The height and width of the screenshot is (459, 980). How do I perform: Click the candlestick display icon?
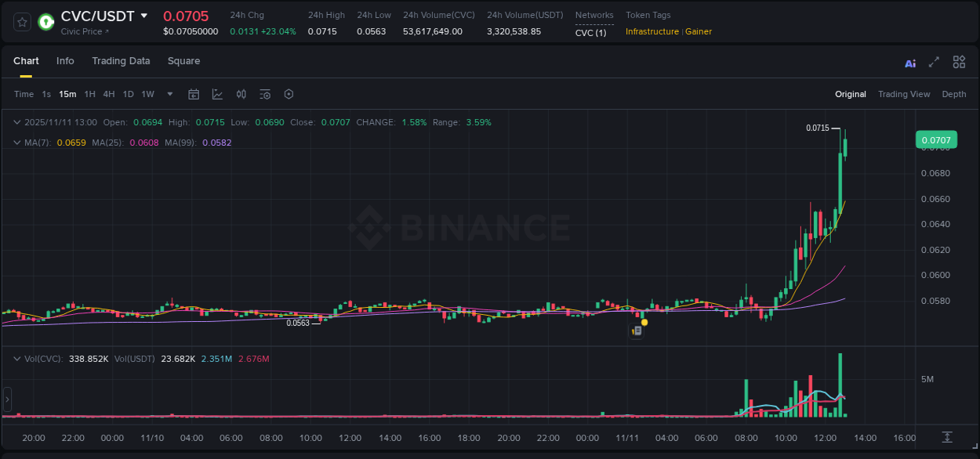pyautogui.click(x=241, y=94)
